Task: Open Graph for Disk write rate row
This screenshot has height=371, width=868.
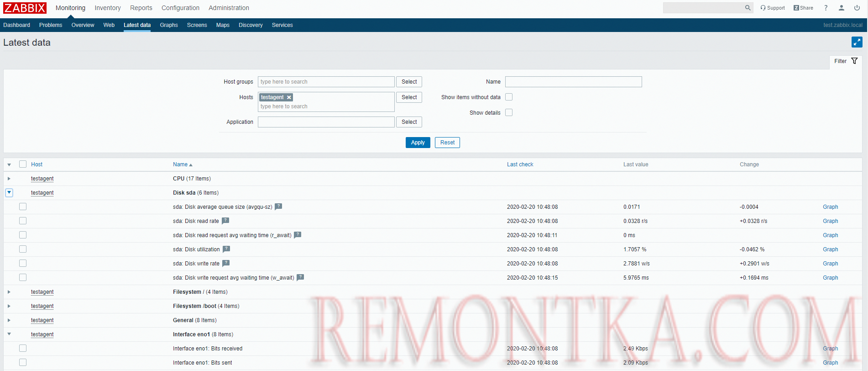Action: [x=830, y=264]
